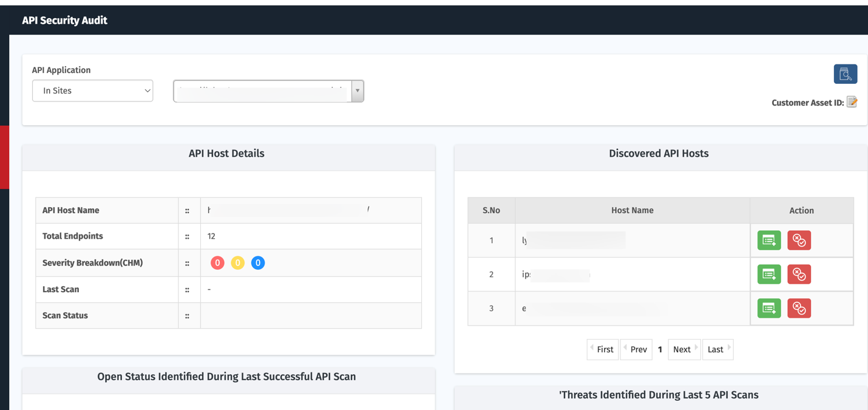
Task: Edit the Customer Asset ID
Action: (x=852, y=102)
